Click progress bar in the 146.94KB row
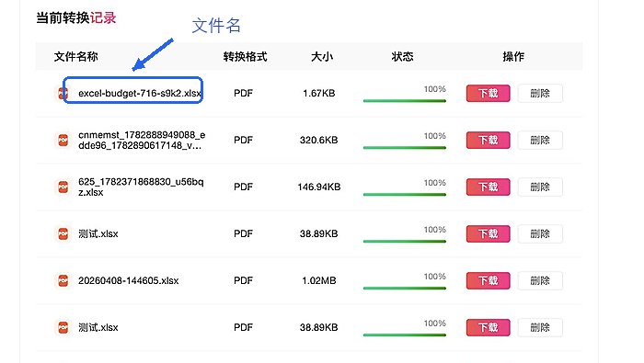This screenshot has width=644, height=363. (405, 195)
